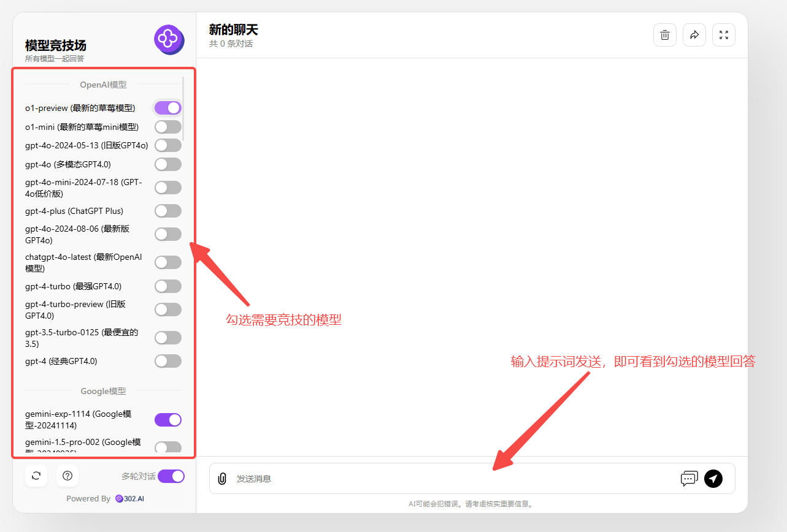Disable the o1-preview model toggle
Screen dimensions: 787x532
point(168,108)
